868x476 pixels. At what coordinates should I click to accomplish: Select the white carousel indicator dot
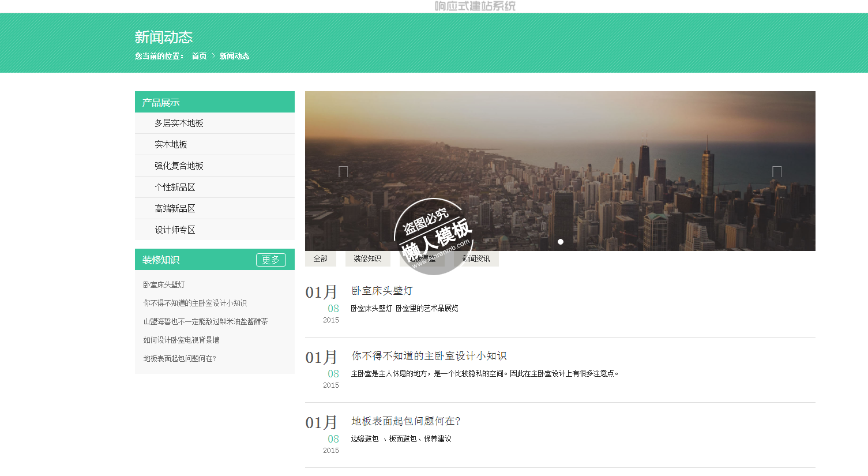pos(561,242)
